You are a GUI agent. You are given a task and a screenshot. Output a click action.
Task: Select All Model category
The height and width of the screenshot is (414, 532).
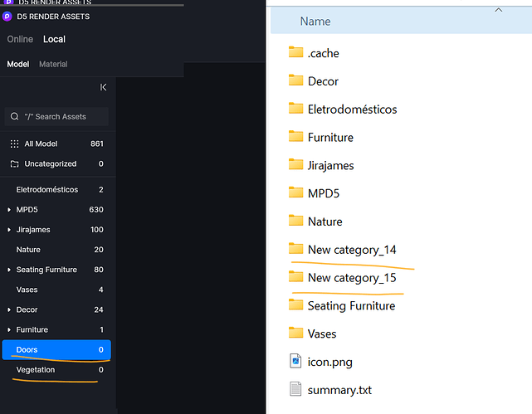point(57,144)
